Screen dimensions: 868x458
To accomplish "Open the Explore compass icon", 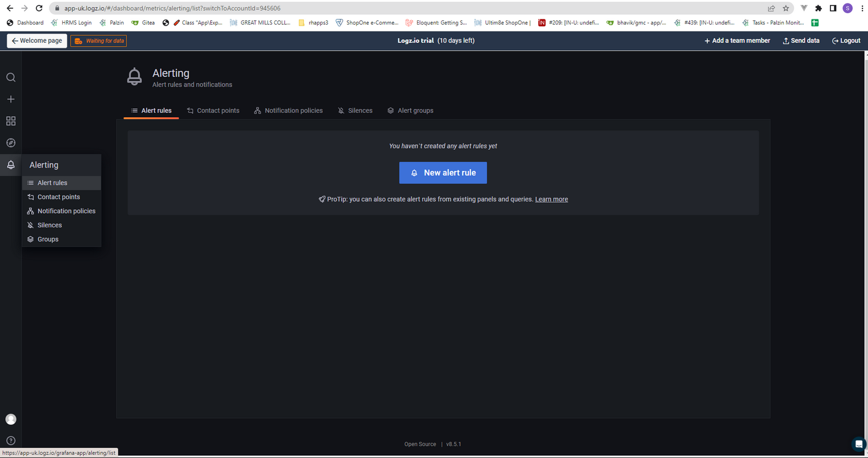I will 11,143.
